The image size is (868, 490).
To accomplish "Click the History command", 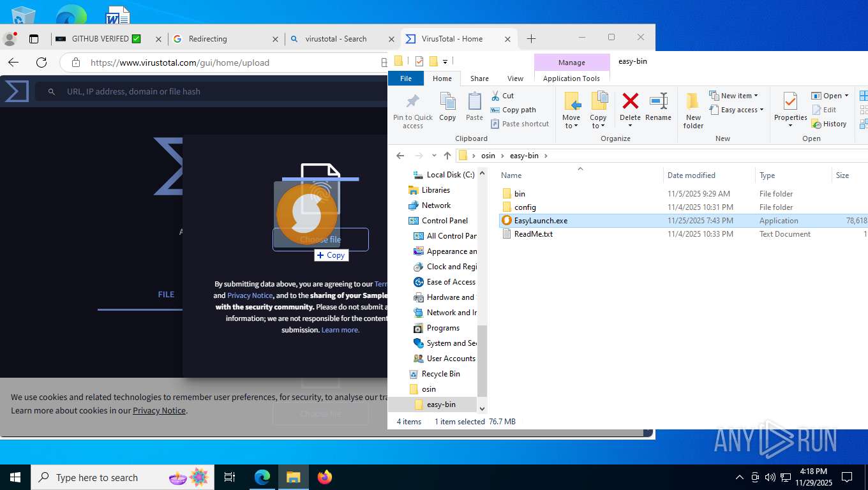I will 829,124.
